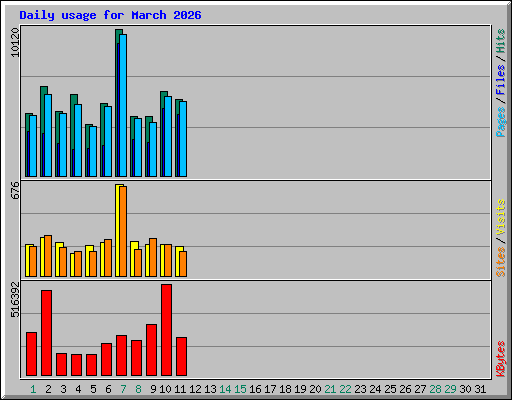Select the day 10 cyan pages bar

pos(168,136)
